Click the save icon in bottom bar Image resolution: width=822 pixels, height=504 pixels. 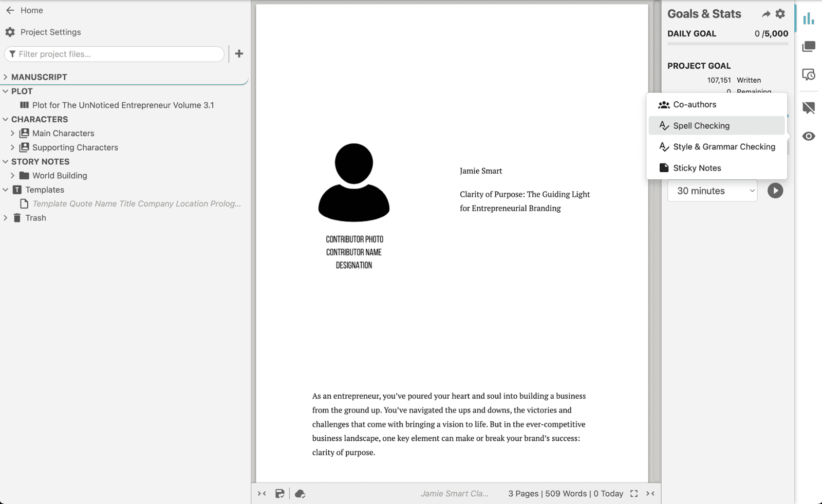[279, 494]
